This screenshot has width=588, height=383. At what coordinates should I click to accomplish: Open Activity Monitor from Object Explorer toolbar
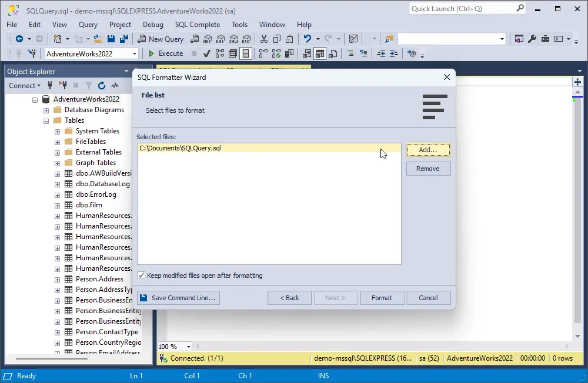click(x=114, y=85)
